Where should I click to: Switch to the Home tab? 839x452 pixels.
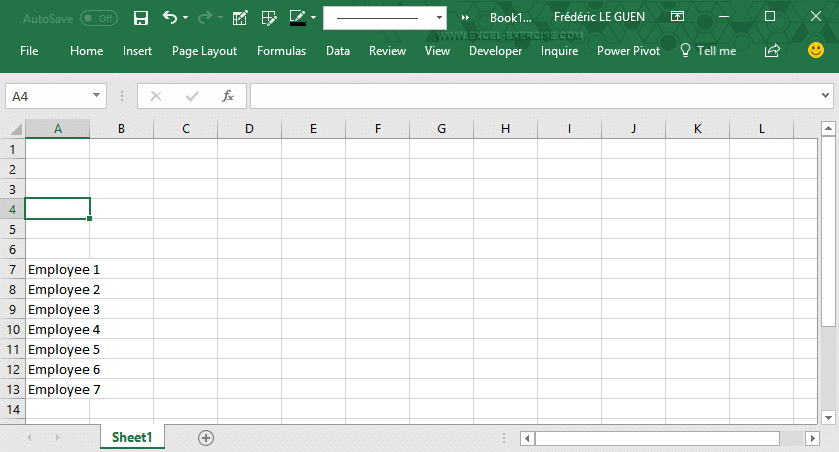tap(87, 51)
